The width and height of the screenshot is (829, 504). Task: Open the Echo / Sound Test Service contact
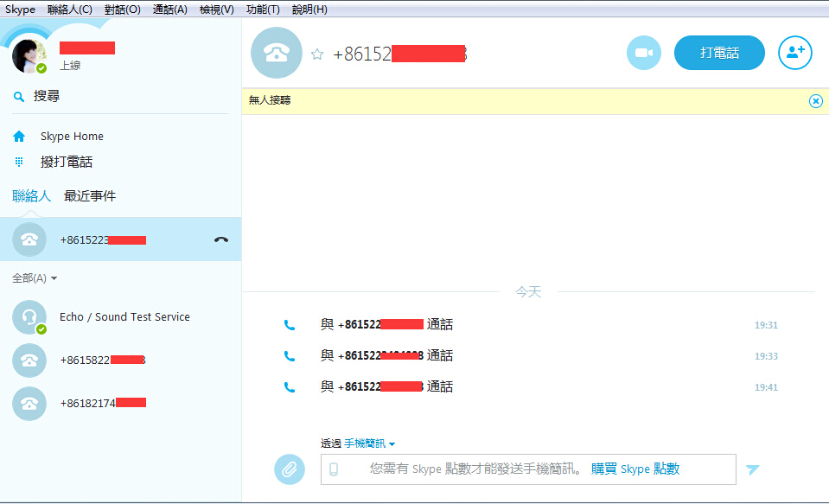tap(124, 317)
